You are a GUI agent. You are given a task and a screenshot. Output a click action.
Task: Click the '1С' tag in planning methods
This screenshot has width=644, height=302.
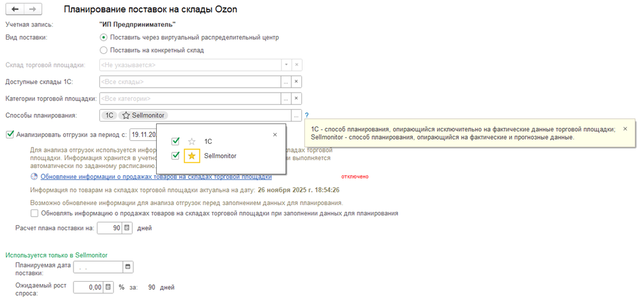(109, 116)
